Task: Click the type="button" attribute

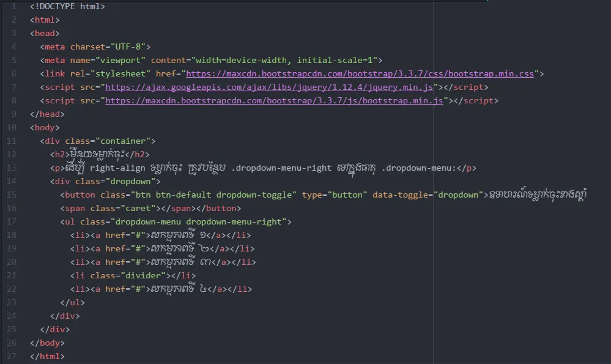Action: point(335,195)
